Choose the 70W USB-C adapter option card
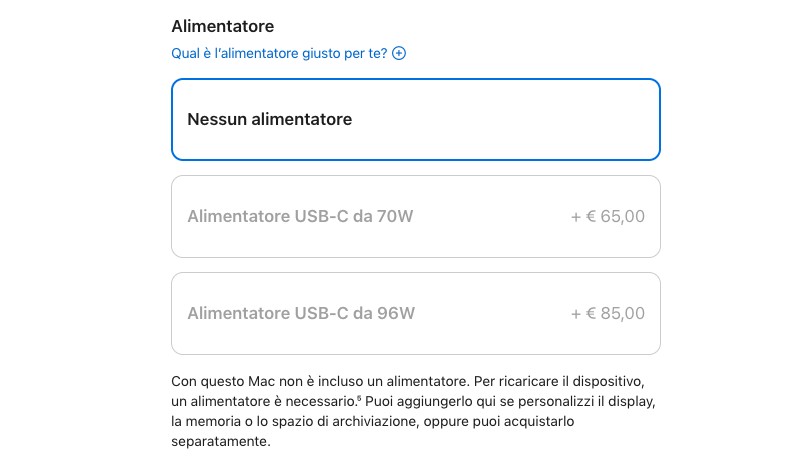This screenshot has height=463, width=793. tap(415, 216)
